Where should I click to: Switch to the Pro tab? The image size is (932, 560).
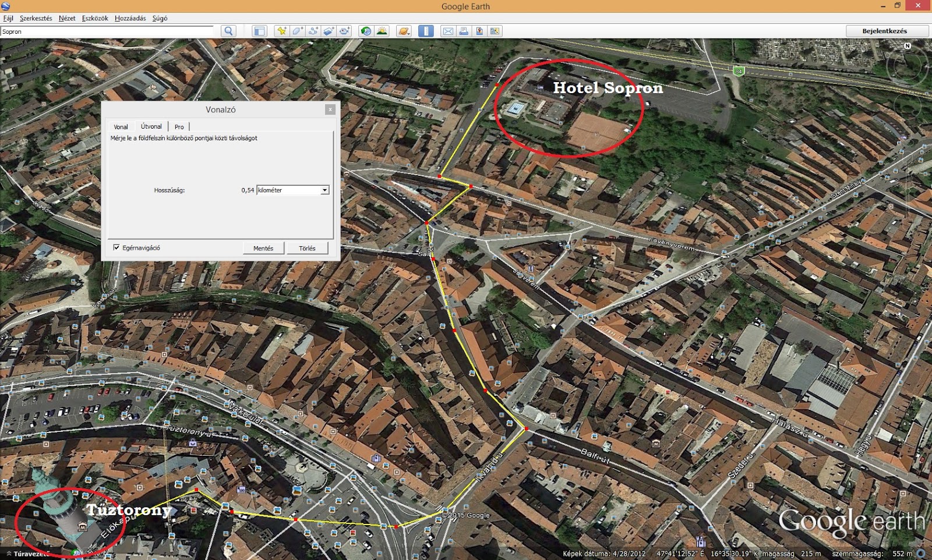179,127
